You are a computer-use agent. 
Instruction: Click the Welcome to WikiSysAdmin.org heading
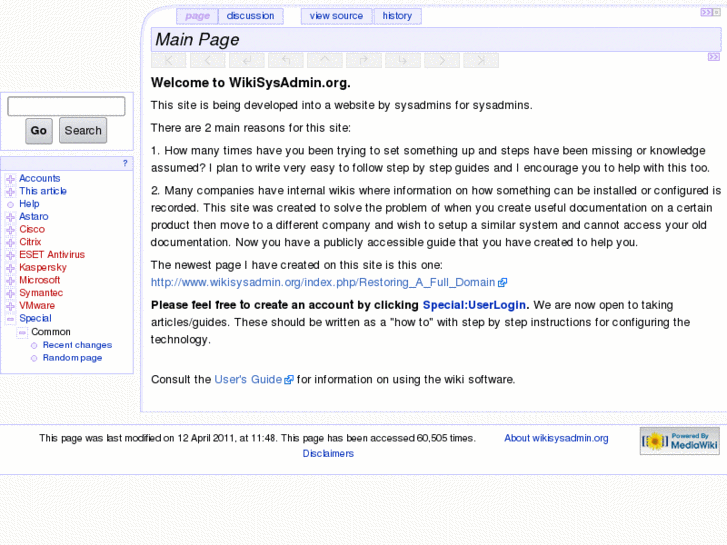251,83
